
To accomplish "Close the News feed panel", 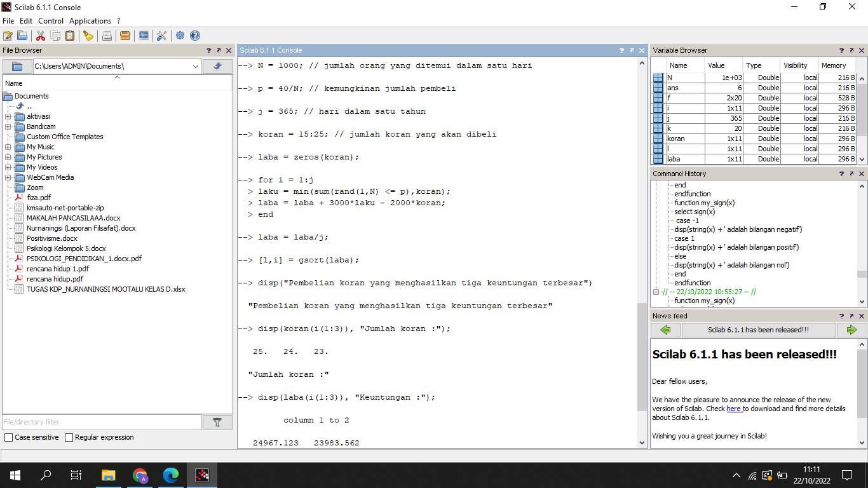I will tap(861, 316).
